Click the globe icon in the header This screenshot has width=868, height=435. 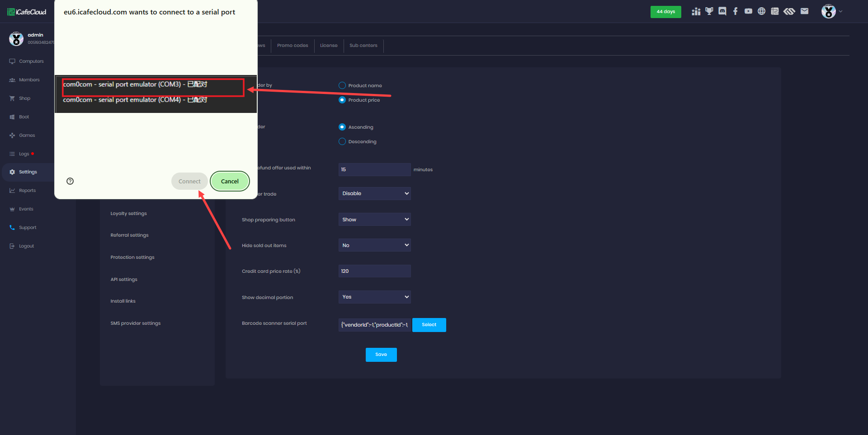(762, 11)
